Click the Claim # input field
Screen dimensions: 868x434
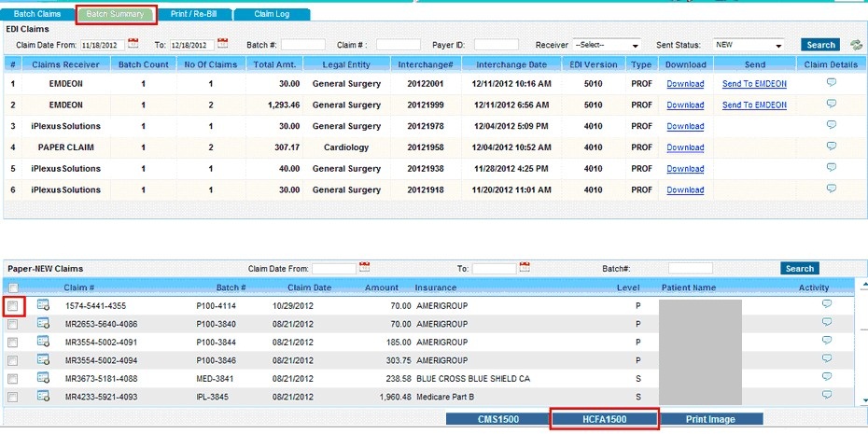click(399, 45)
